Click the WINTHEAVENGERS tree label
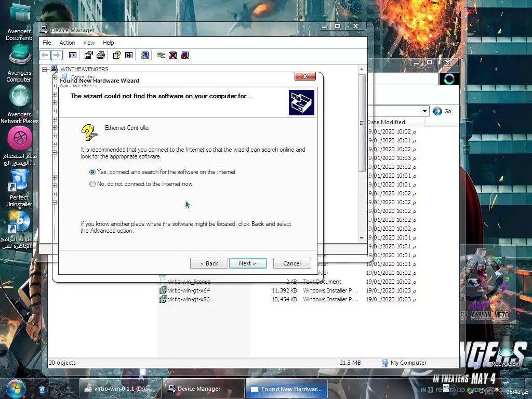 click(84, 69)
